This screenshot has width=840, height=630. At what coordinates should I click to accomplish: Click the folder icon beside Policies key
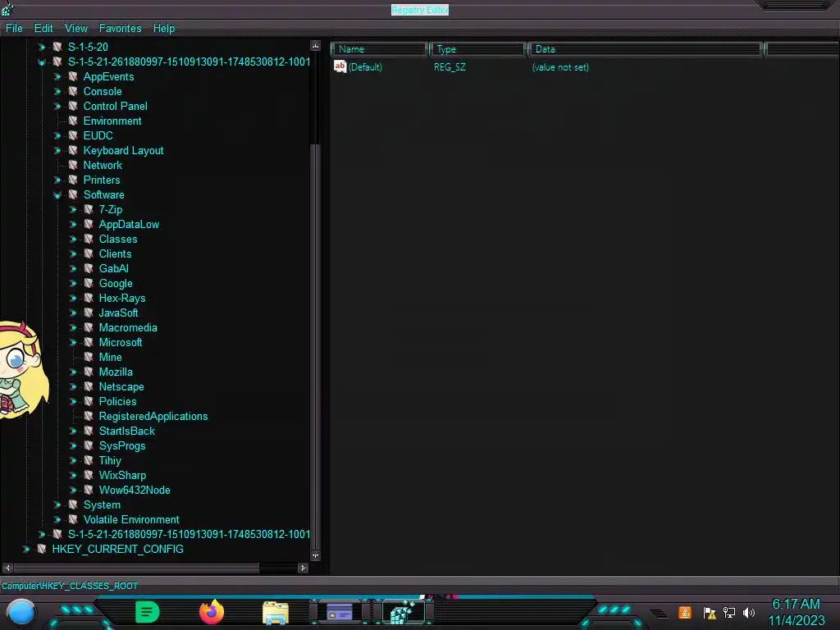(89, 401)
